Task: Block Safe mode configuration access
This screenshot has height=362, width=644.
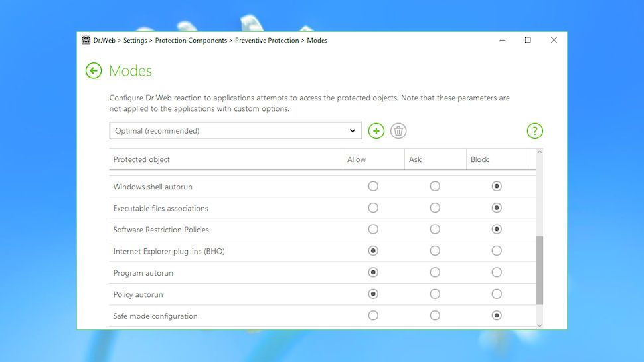Action: coord(497,316)
